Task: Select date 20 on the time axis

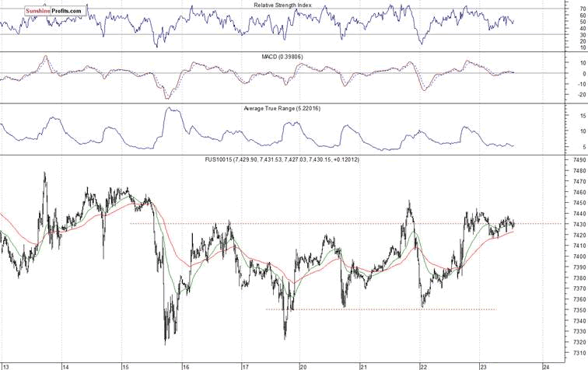Action: click(303, 366)
